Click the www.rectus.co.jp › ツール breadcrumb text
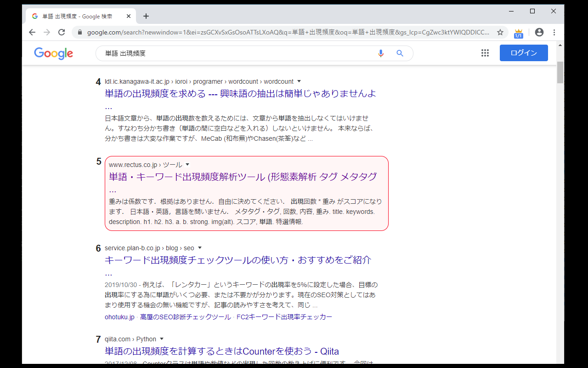The image size is (588, 368). [146, 165]
